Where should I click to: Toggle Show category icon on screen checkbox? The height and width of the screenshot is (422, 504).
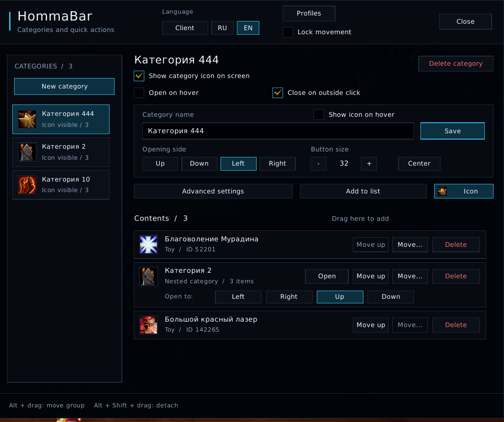click(x=139, y=76)
